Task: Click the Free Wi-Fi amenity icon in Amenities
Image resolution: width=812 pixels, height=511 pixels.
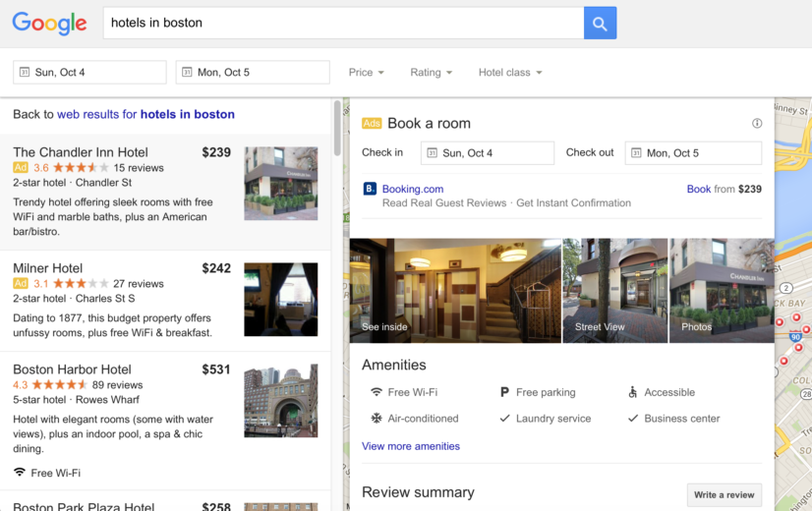Action: [x=377, y=392]
